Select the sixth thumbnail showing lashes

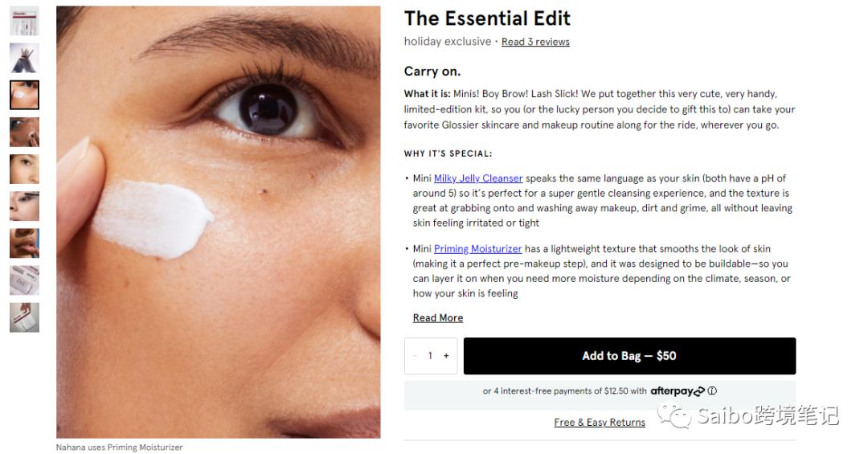coord(24,206)
